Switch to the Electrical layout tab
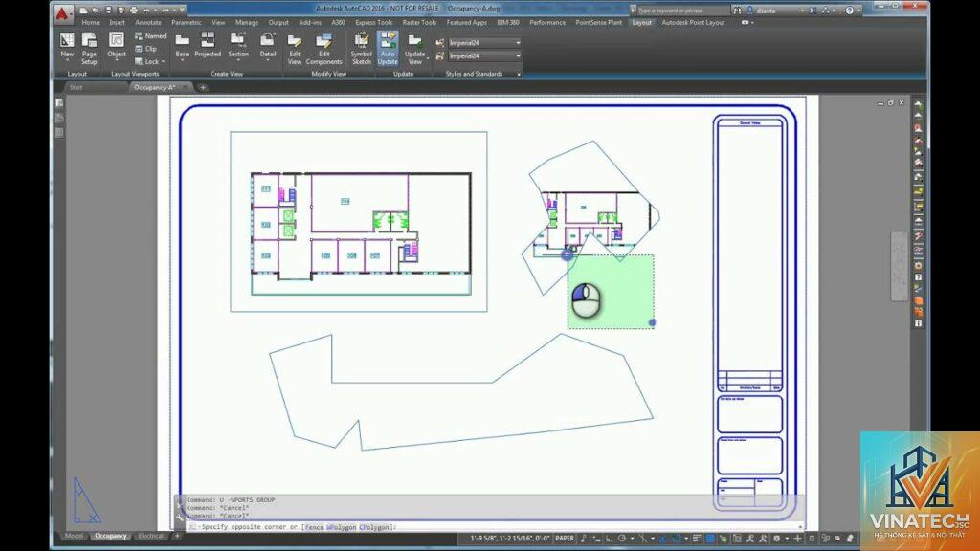This screenshot has width=980, height=551. (x=150, y=536)
